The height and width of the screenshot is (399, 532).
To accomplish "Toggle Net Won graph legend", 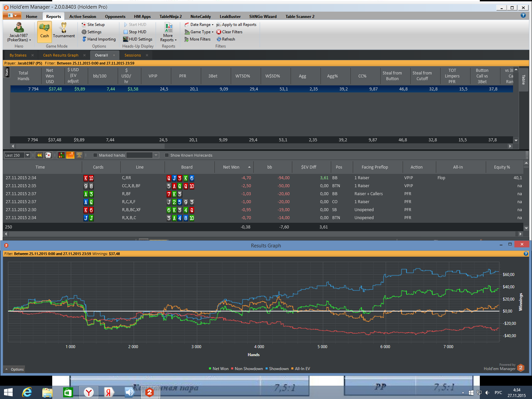I will pyautogui.click(x=218, y=369).
